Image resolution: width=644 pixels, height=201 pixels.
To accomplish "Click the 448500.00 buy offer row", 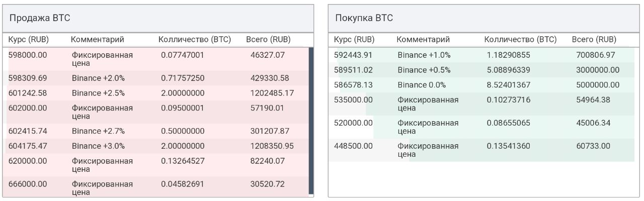I will click(481, 150).
